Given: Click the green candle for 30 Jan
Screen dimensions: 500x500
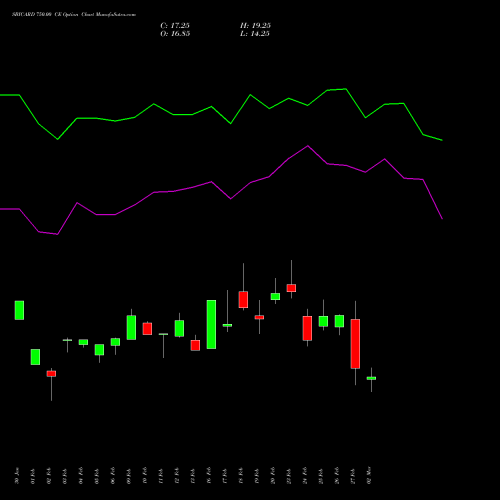Looking at the screenshot, I should [19, 310].
